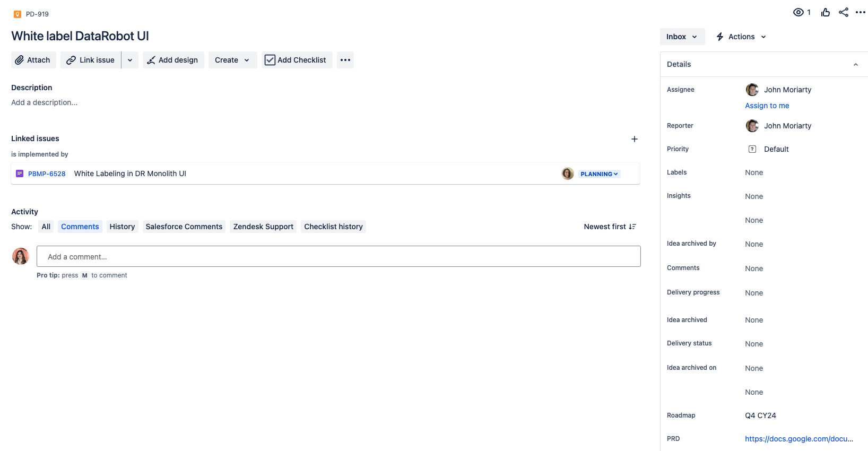Screen dimensions: 868x451
Task: Open the Create dropdown
Action: click(x=232, y=60)
